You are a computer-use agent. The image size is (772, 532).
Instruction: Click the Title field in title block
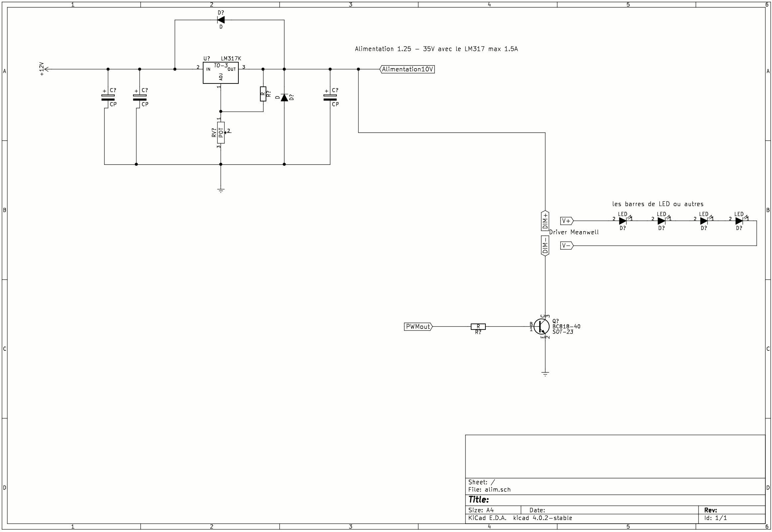[479, 500]
